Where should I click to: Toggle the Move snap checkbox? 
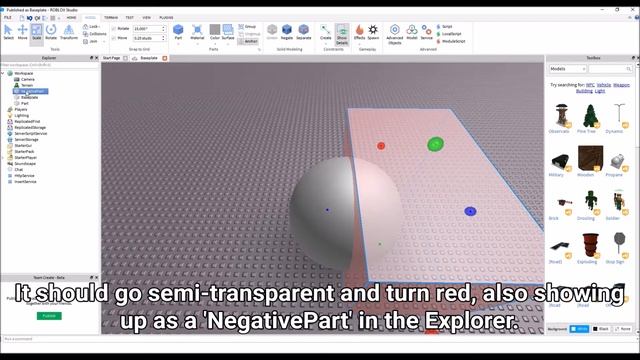click(x=114, y=38)
